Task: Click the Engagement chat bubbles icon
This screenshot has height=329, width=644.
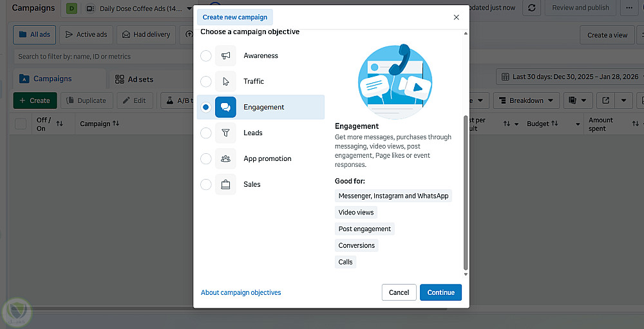Action: pos(225,108)
